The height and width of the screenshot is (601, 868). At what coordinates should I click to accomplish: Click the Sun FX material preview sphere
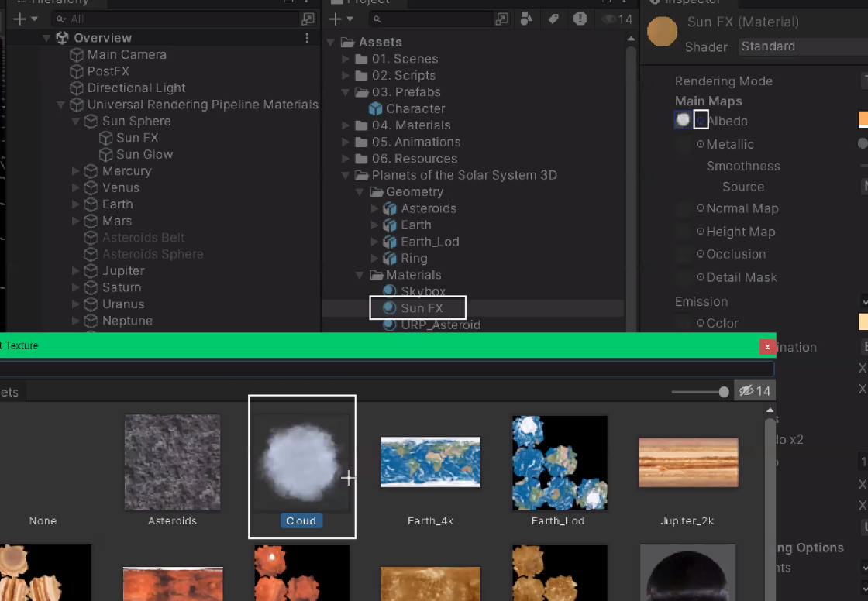pyautogui.click(x=662, y=32)
